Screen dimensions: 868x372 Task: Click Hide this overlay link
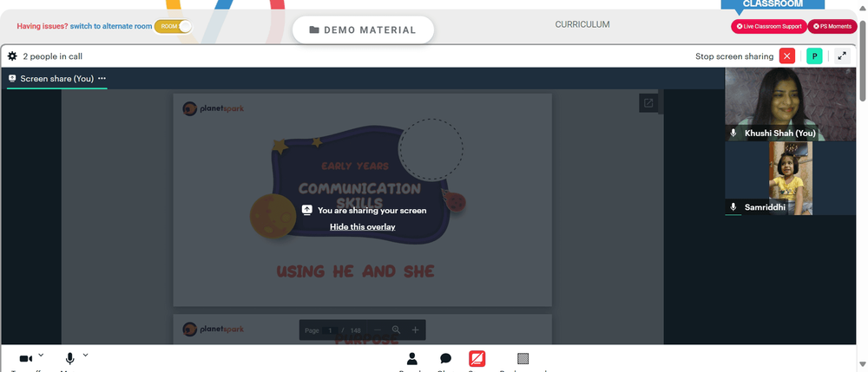(363, 226)
